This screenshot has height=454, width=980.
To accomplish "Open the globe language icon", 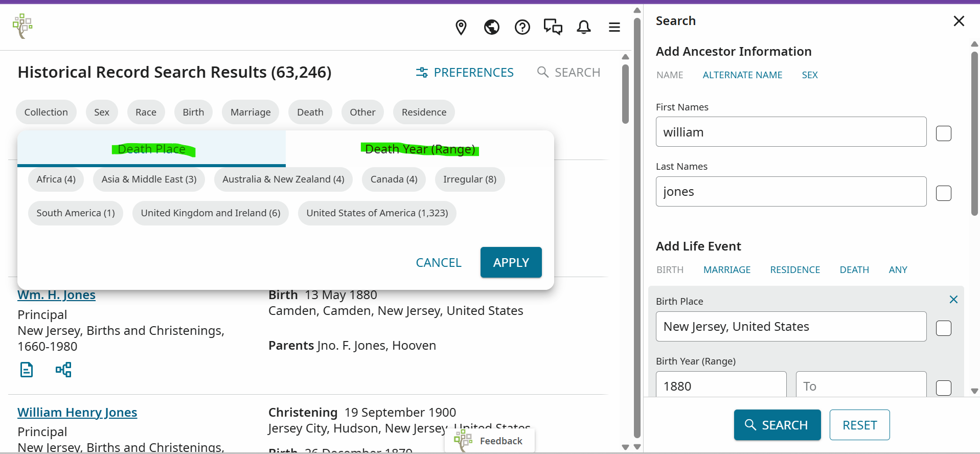I will (491, 27).
